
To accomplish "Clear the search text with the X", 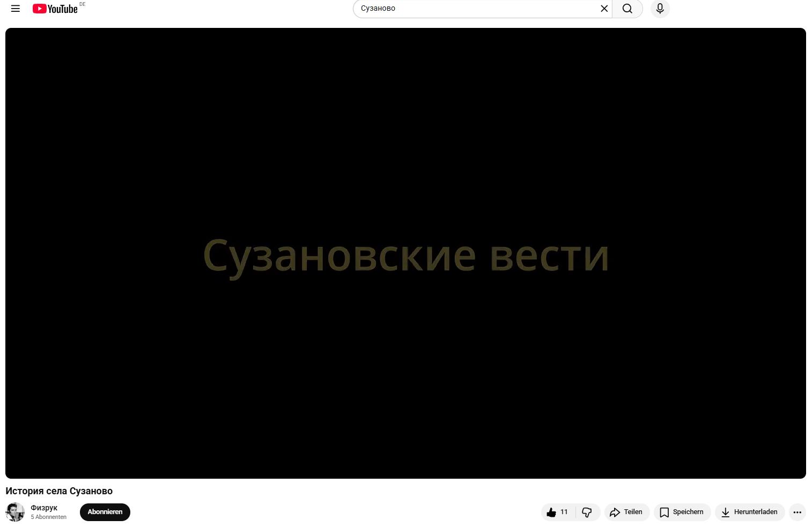I will [604, 9].
